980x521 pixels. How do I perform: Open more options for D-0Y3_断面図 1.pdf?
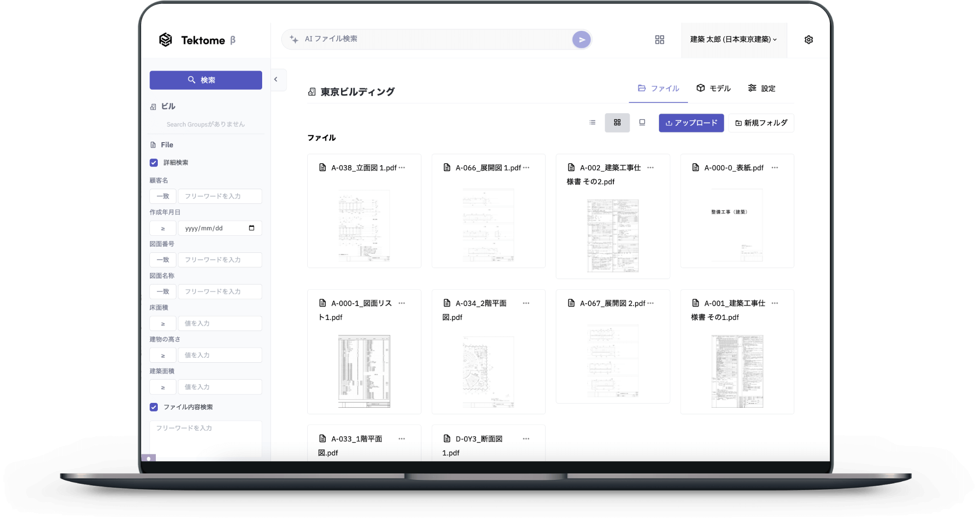[x=526, y=439]
